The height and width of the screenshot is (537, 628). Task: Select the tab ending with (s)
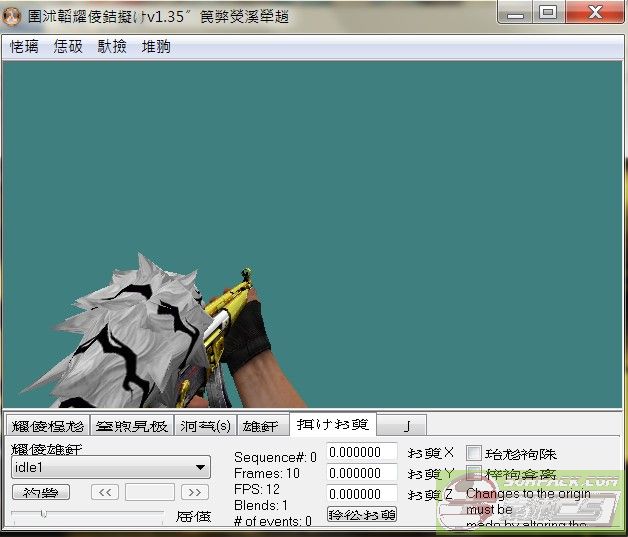pos(206,425)
